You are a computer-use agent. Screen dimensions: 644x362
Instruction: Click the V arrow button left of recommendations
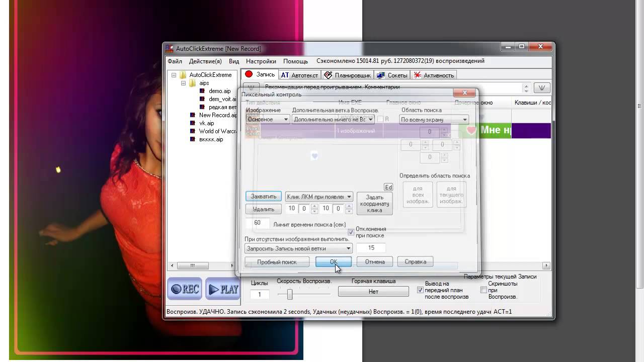pyautogui.click(x=251, y=88)
